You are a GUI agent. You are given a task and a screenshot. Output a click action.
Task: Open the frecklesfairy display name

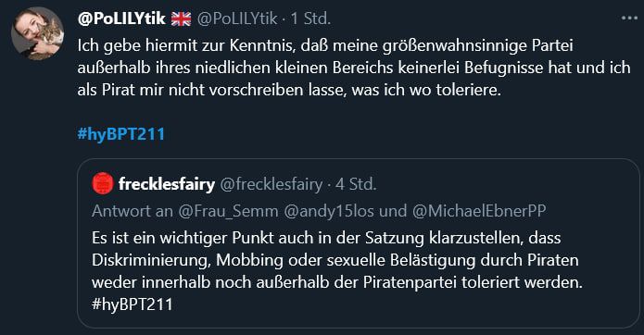[167, 184]
